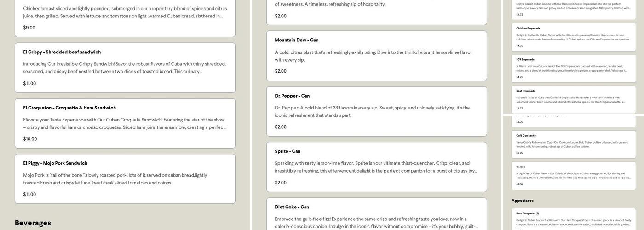Open the Mountain Dew can menu item
The width and height of the screenshot is (644, 230).
click(376, 56)
